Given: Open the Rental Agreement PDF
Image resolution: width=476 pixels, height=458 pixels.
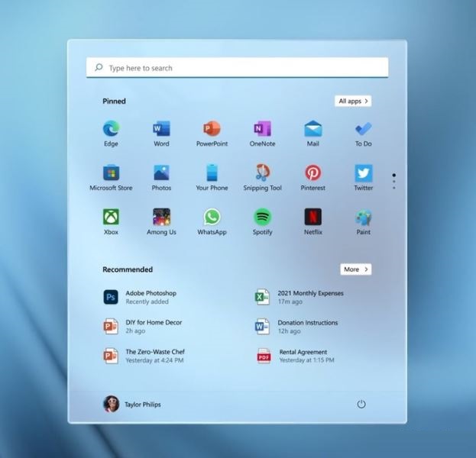Looking at the screenshot, I should (295, 356).
